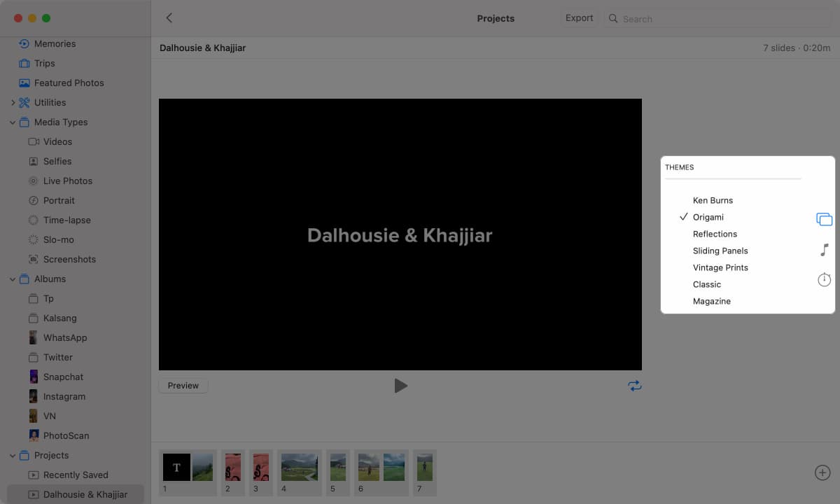Click the Featured Photos icon
The width and height of the screenshot is (840, 504).
point(24,83)
